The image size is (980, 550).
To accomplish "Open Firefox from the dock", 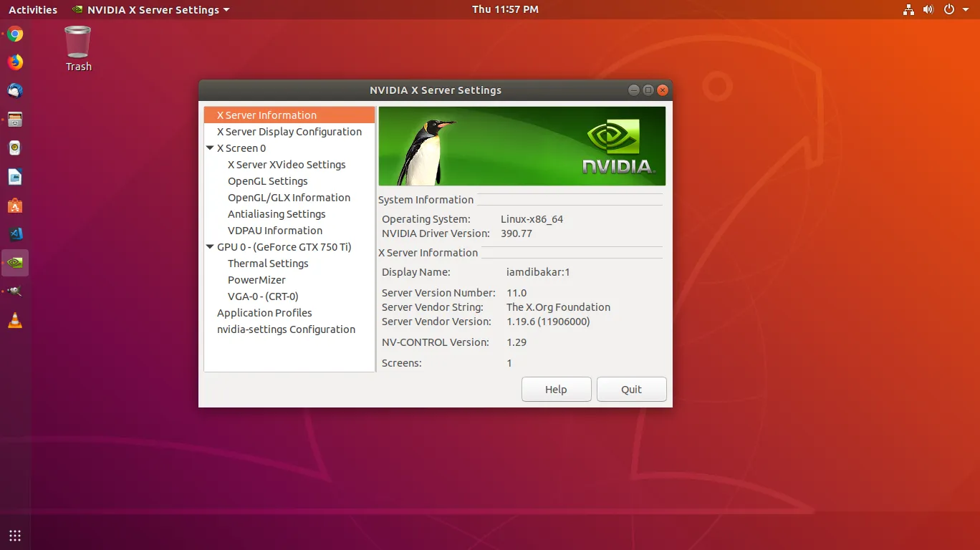I will 14,62.
